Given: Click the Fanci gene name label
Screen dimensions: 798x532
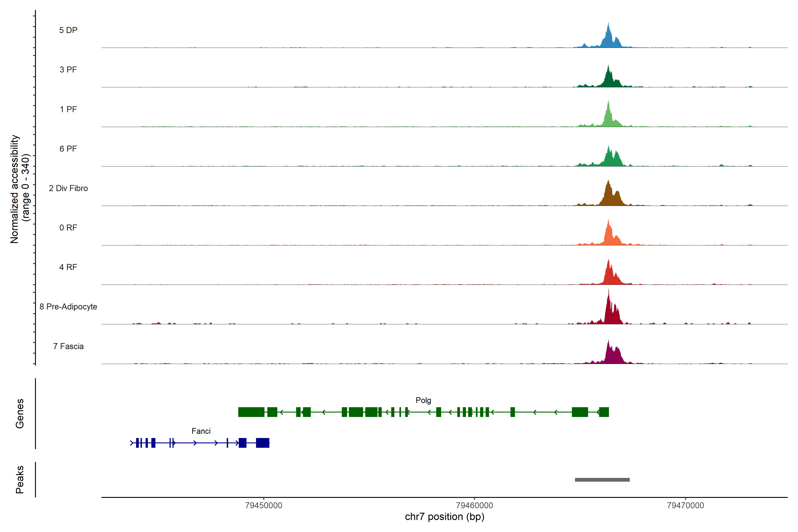Looking at the screenshot, I should coord(201,431).
